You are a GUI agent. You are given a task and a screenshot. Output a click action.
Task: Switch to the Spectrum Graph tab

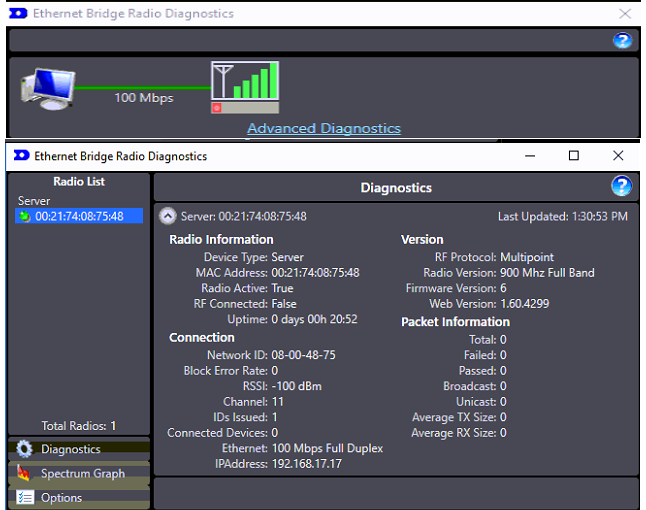[x=82, y=473]
